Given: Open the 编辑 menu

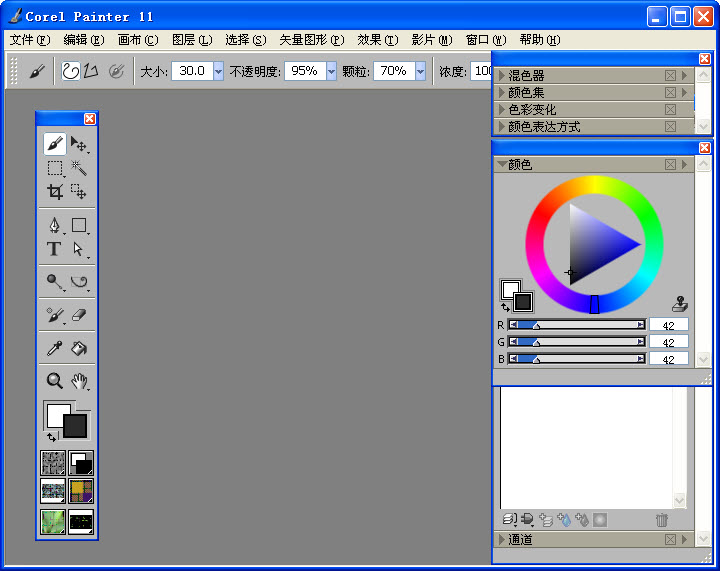Looking at the screenshot, I should point(84,40).
